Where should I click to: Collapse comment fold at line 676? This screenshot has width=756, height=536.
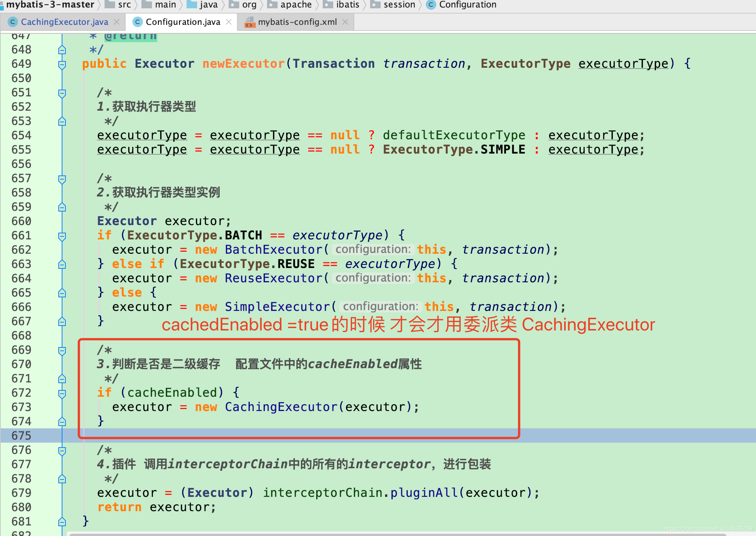coord(62,451)
